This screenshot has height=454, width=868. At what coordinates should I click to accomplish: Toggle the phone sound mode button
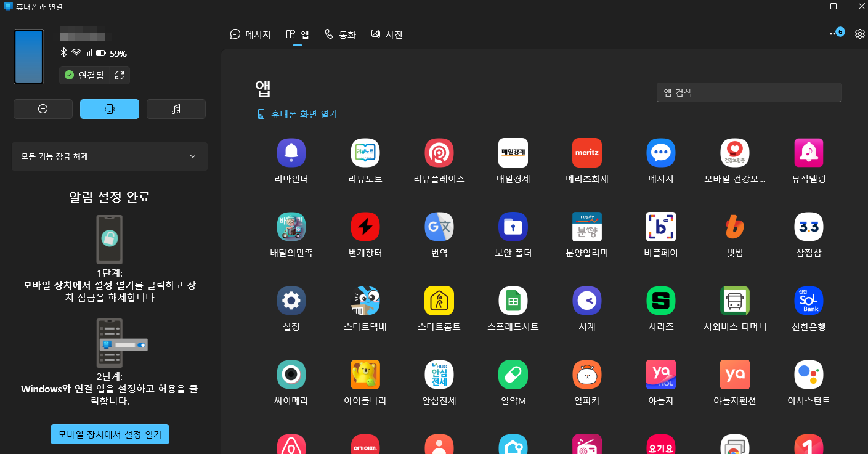(x=176, y=109)
